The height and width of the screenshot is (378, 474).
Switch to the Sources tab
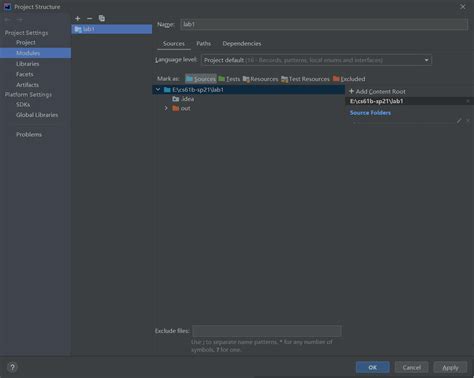[174, 44]
